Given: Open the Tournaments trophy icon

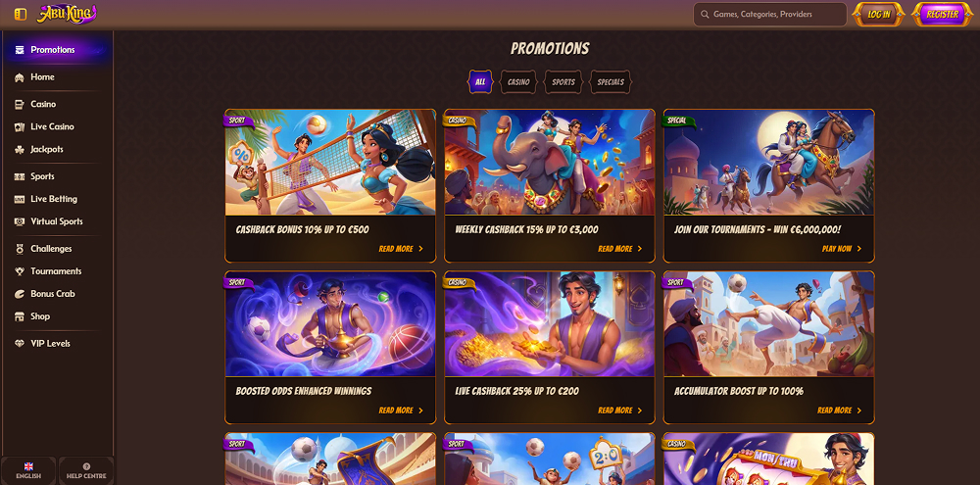Looking at the screenshot, I should pos(20,271).
